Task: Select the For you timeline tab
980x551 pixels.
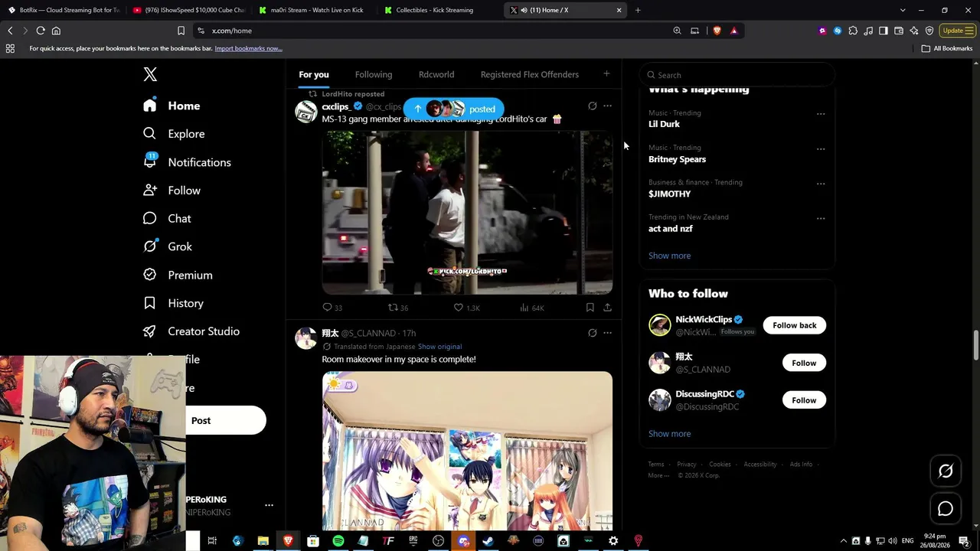Action: 314,74
